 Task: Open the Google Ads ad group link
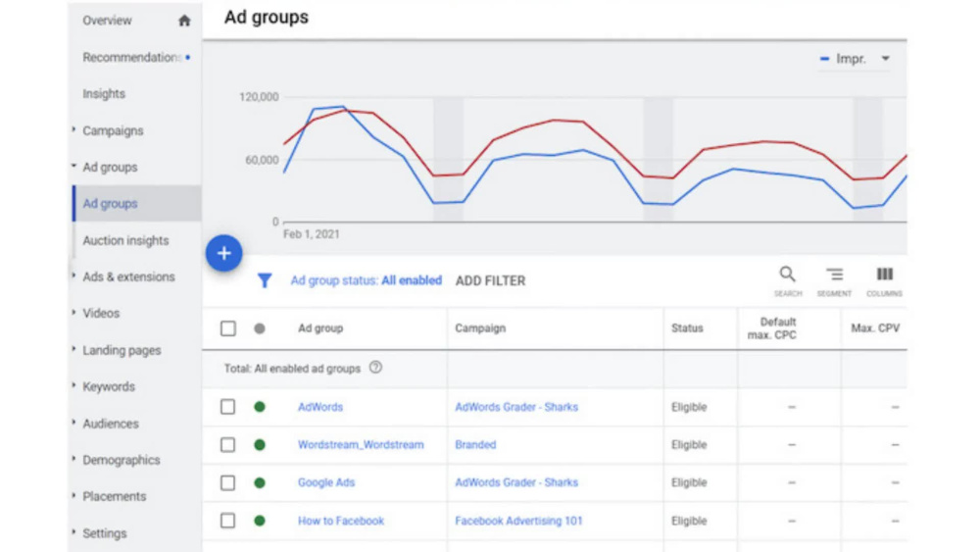[x=326, y=482]
